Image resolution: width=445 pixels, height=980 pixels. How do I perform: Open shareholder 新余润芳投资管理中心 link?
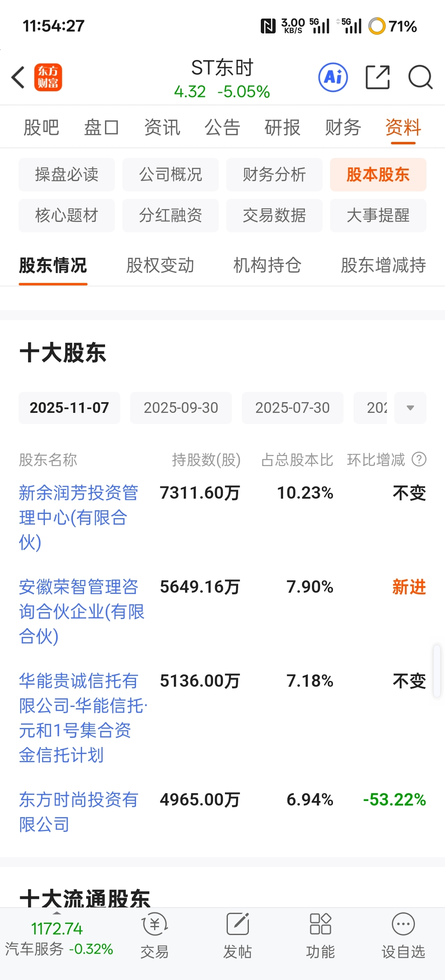(x=78, y=517)
